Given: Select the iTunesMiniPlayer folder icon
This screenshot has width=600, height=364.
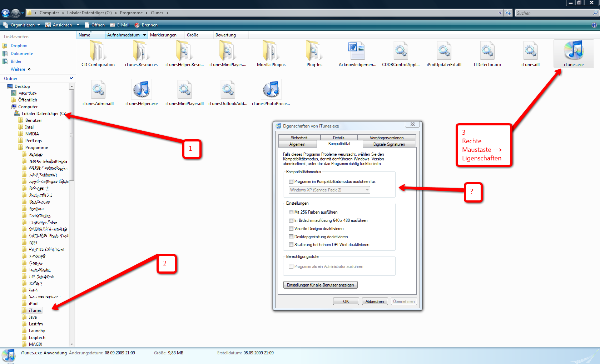Looking at the screenshot, I should (x=228, y=51).
